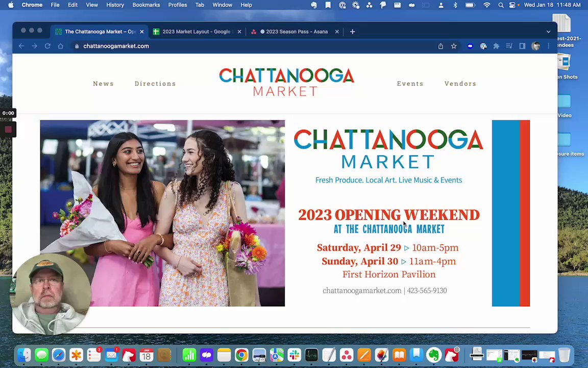
Task: Open the media controls playlist icon
Action: 509,46
